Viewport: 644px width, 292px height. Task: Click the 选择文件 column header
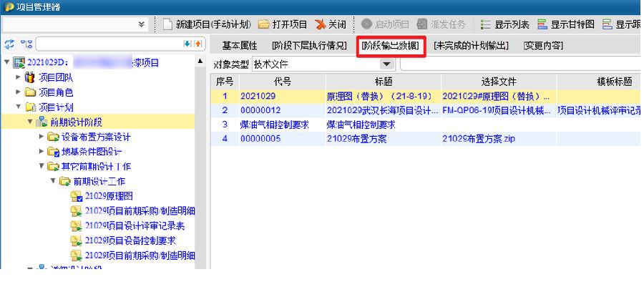click(x=499, y=82)
